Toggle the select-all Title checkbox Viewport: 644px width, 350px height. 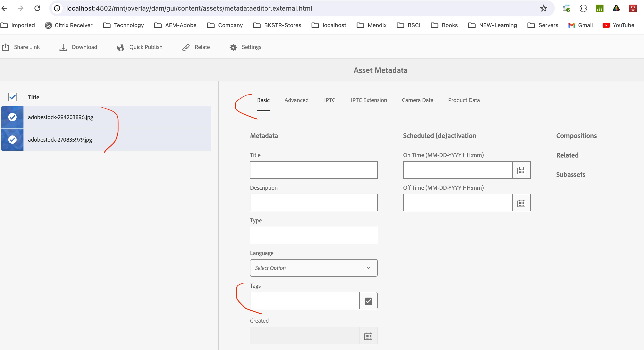click(x=12, y=97)
